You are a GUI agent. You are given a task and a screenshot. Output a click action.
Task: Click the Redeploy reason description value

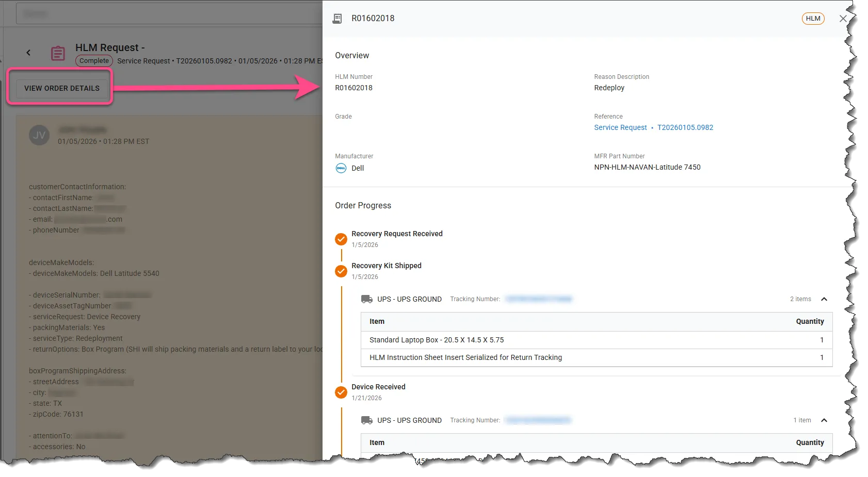click(609, 88)
